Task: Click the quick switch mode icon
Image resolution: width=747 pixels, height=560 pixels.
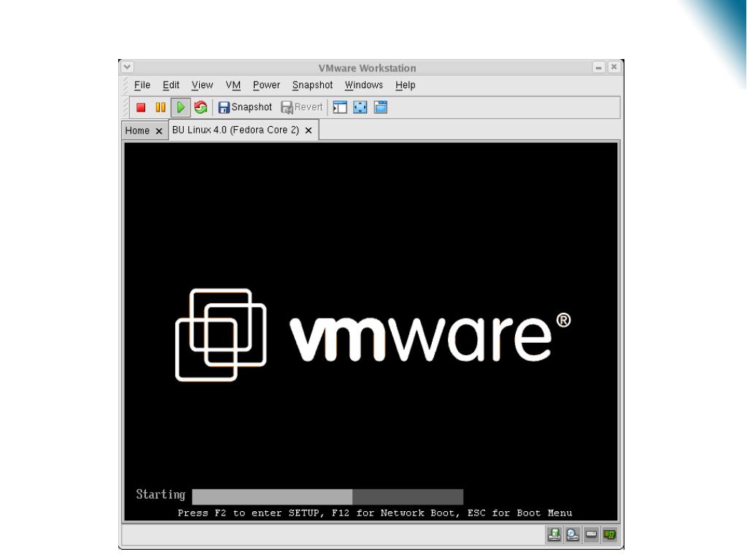Action: pyautogui.click(x=381, y=108)
